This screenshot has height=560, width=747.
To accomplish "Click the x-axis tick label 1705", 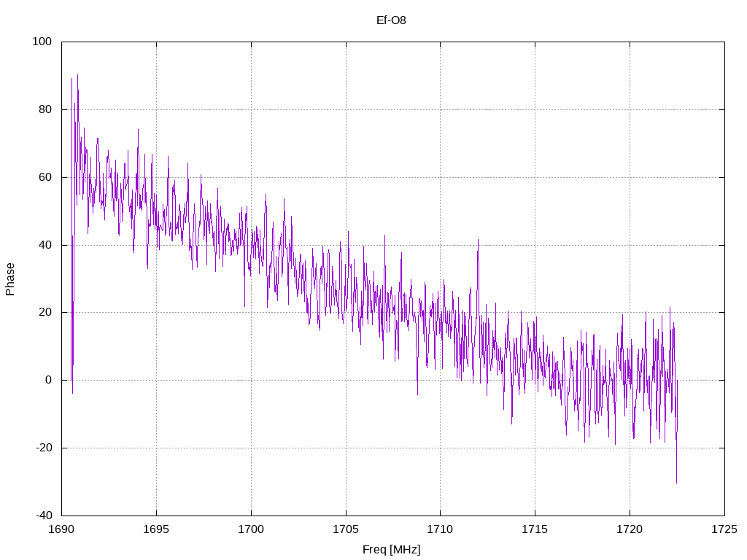I will tap(345, 529).
